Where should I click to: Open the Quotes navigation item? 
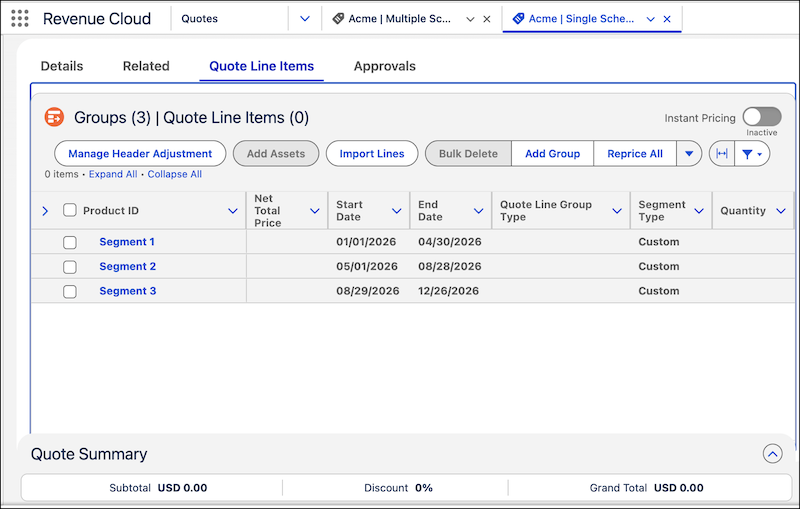(199, 19)
